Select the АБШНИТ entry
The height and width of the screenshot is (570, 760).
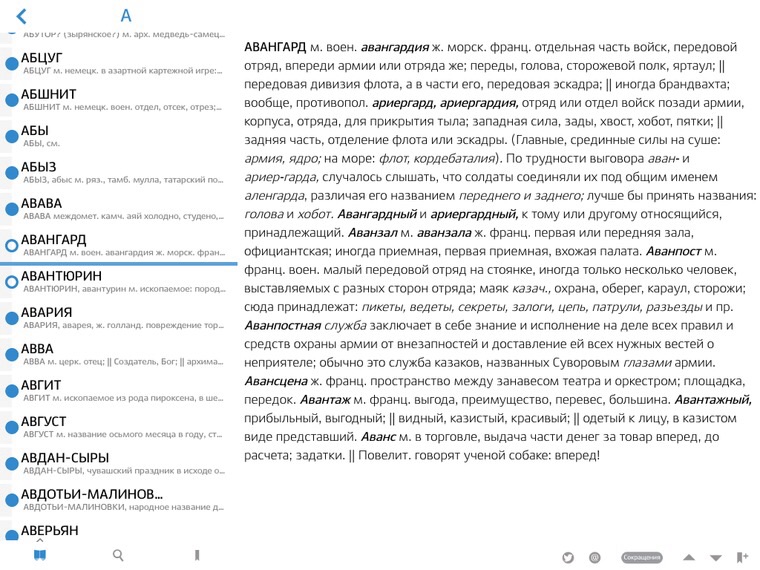coord(119,100)
